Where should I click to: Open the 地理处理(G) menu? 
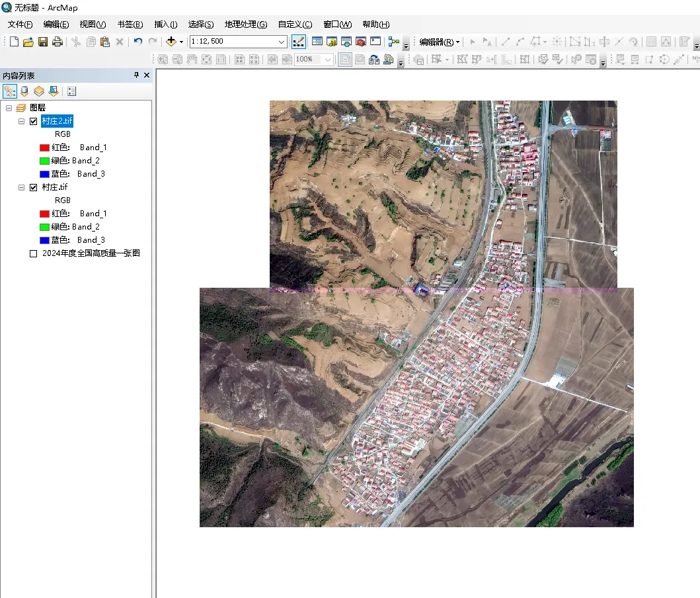click(x=245, y=24)
